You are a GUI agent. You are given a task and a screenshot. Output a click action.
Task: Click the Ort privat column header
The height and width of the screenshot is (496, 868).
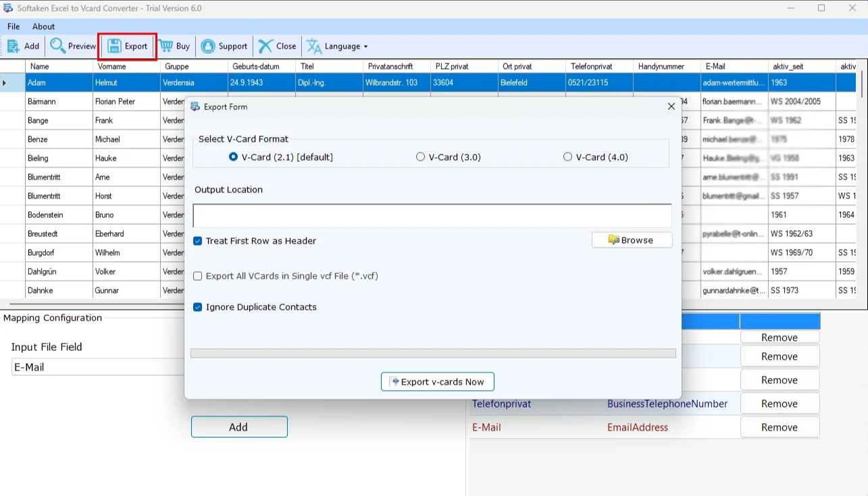pyautogui.click(x=532, y=66)
